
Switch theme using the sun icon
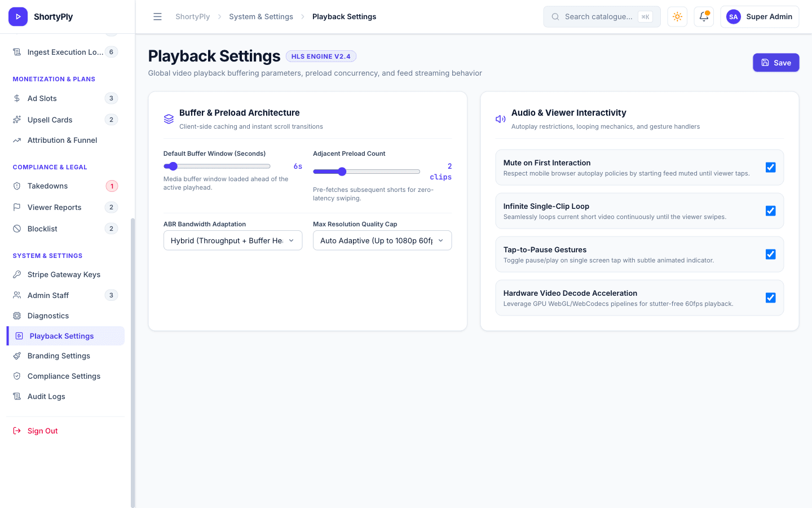(x=677, y=17)
